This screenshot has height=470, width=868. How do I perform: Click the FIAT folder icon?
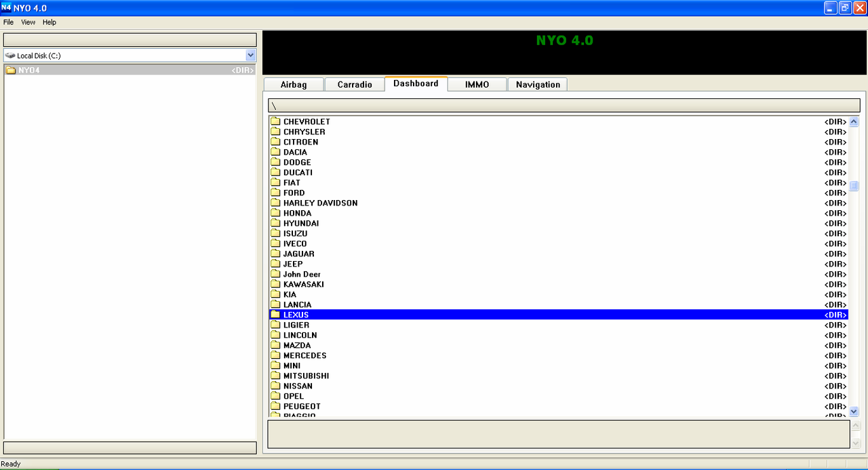click(275, 182)
